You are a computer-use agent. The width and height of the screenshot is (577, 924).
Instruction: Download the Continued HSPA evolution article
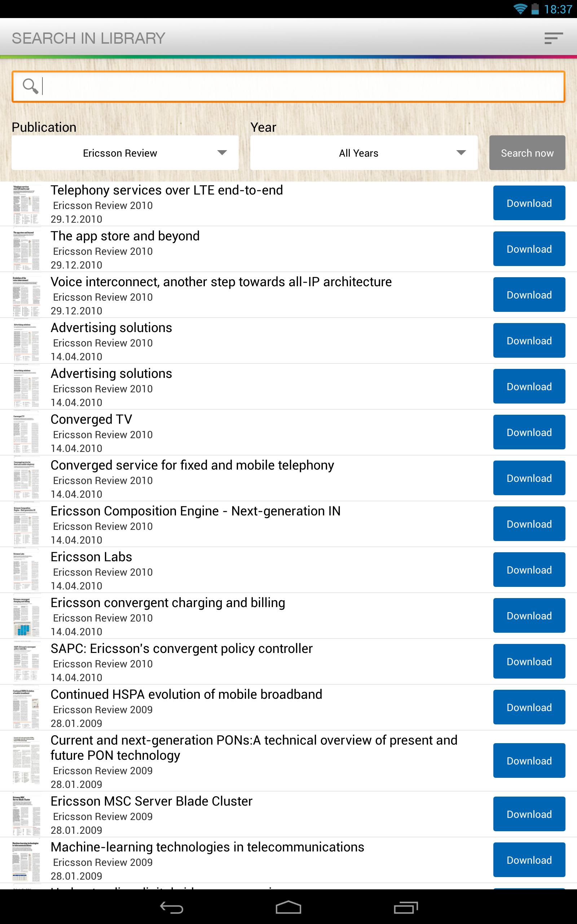(529, 707)
